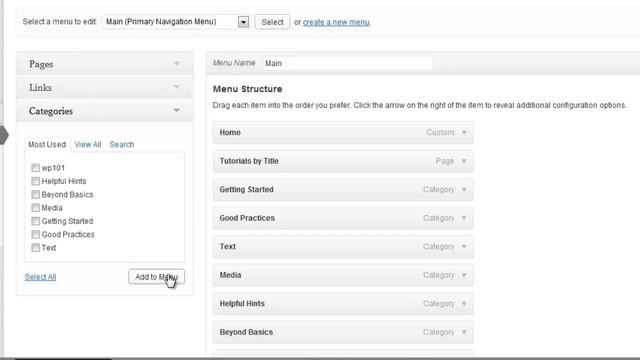Image resolution: width=640 pixels, height=360 pixels.
Task: Click the Getting Started menu item title
Action: pyautogui.click(x=247, y=189)
